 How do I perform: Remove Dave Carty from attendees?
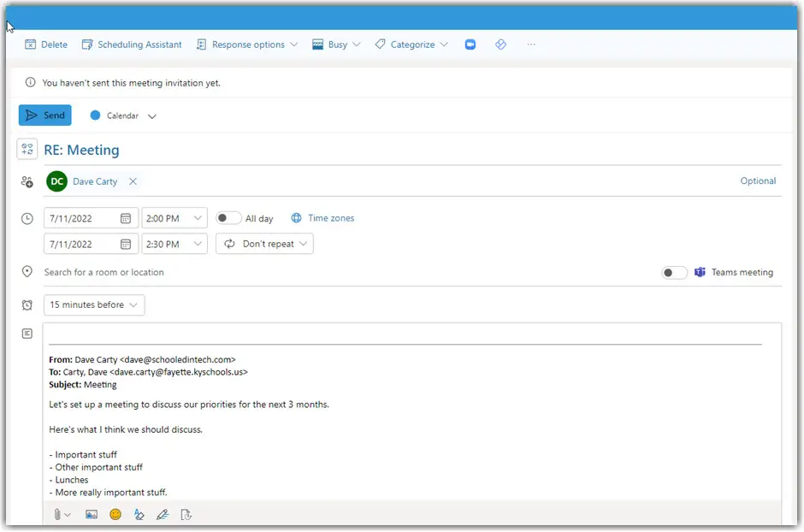coord(133,181)
